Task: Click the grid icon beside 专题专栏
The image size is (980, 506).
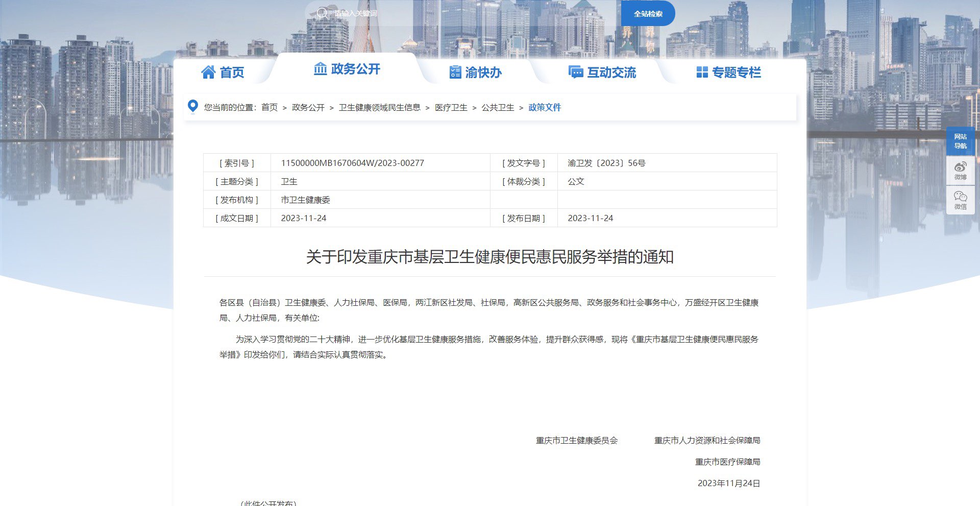Action: [702, 73]
